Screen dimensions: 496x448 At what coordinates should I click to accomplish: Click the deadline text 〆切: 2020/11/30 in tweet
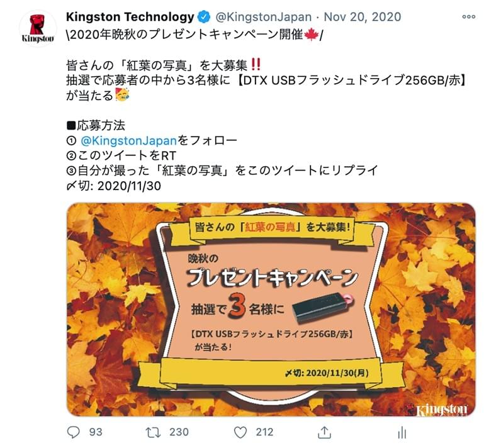click(x=113, y=186)
